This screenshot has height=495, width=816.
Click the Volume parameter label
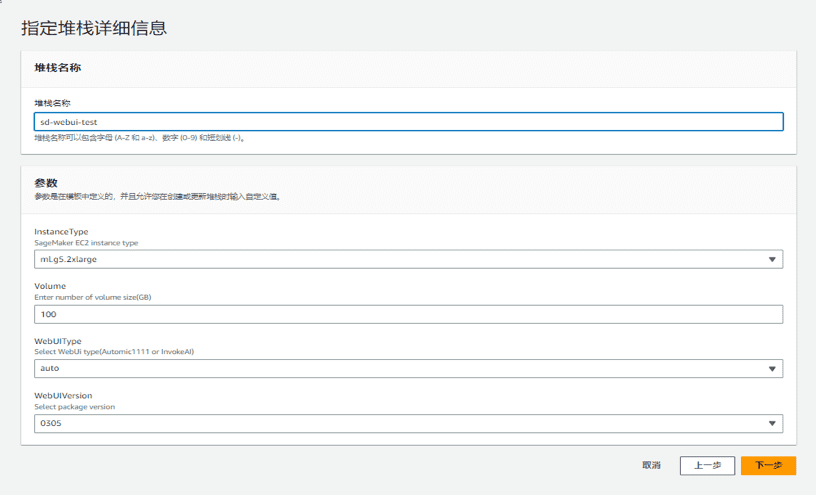[50, 286]
